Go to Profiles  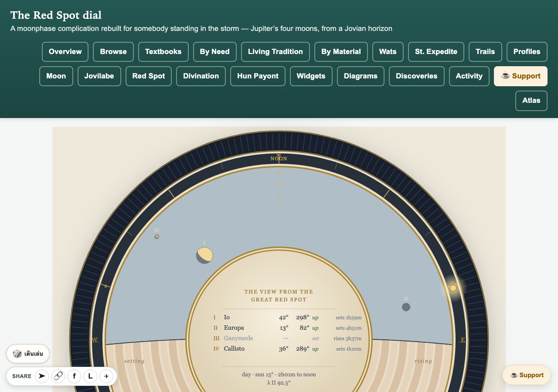coord(527,52)
